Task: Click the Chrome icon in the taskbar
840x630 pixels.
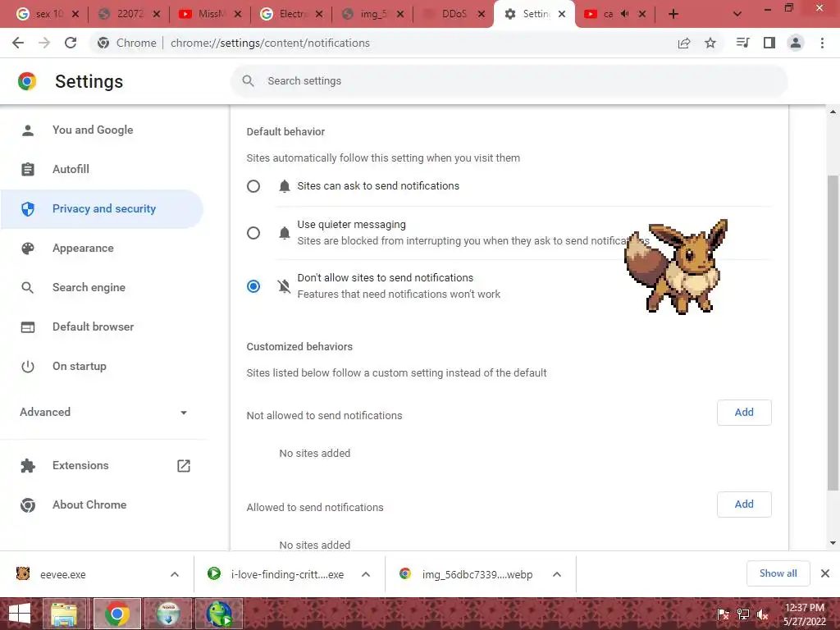Action: pos(117,614)
